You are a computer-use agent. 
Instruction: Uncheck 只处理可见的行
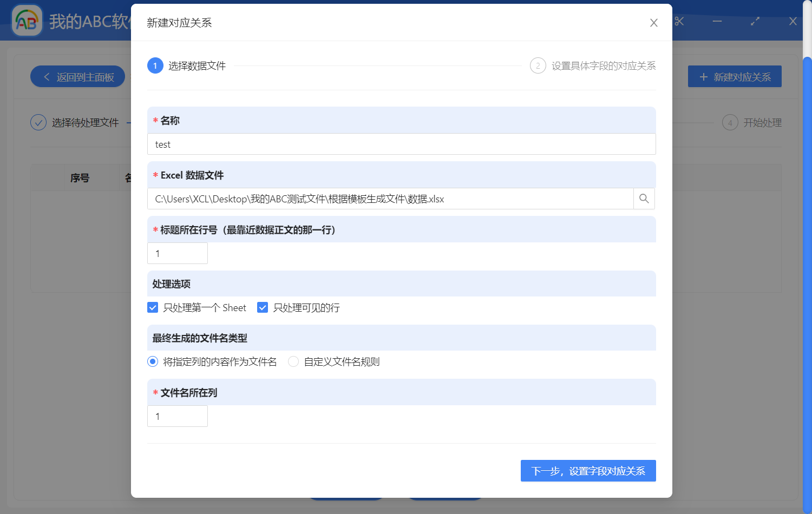(263, 307)
